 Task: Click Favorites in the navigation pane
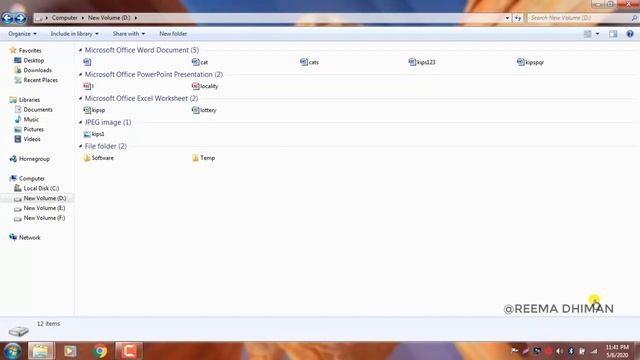coord(25,51)
